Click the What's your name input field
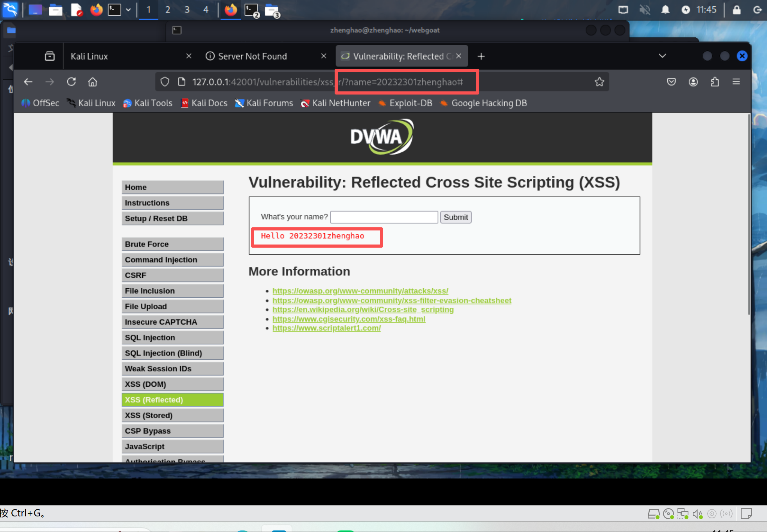 [x=384, y=217]
